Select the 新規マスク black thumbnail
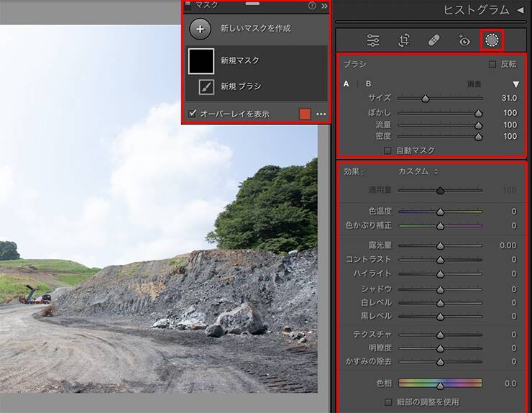The image size is (532, 413). 201,61
